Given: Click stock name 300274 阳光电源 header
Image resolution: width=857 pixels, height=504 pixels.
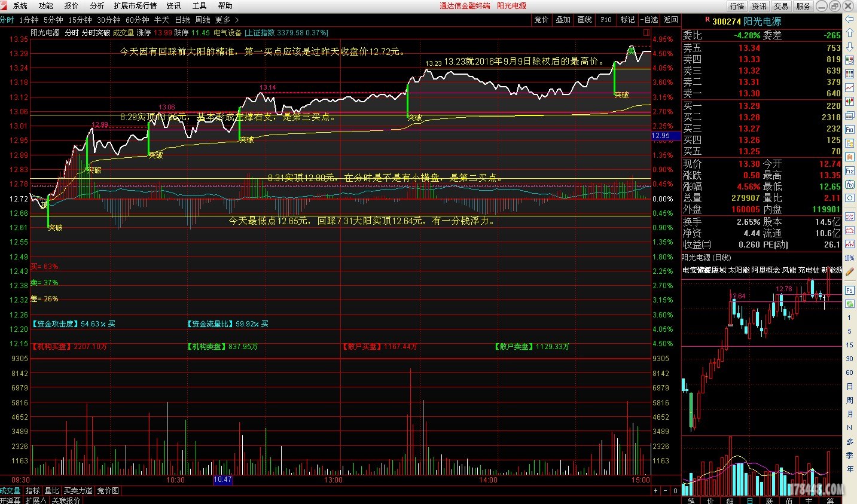Looking at the screenshot, I should [747, 22].
